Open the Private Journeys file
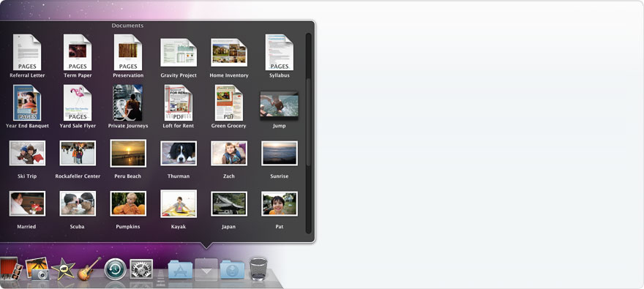 point(128,102)
